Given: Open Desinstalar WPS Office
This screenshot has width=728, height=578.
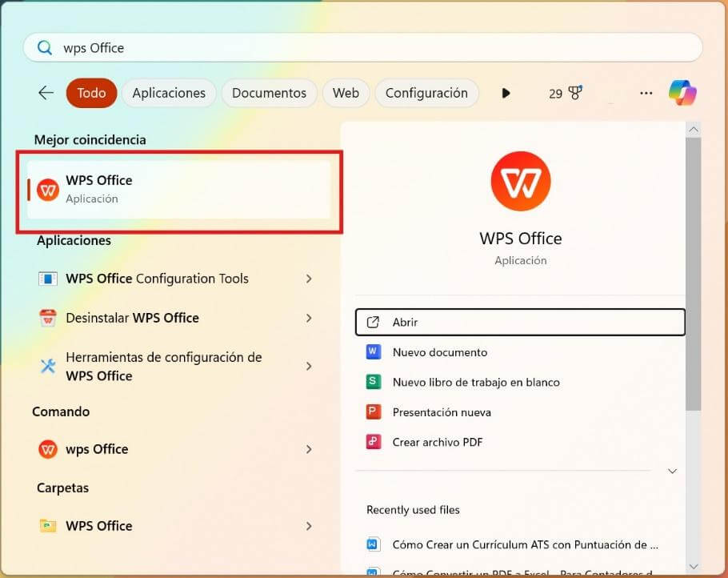Looking at the screenshot, I should click(x=133, y=318).
